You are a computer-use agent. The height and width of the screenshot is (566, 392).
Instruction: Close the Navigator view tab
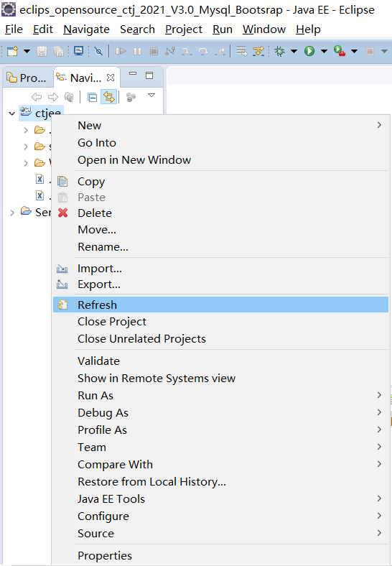pos(111,78)
